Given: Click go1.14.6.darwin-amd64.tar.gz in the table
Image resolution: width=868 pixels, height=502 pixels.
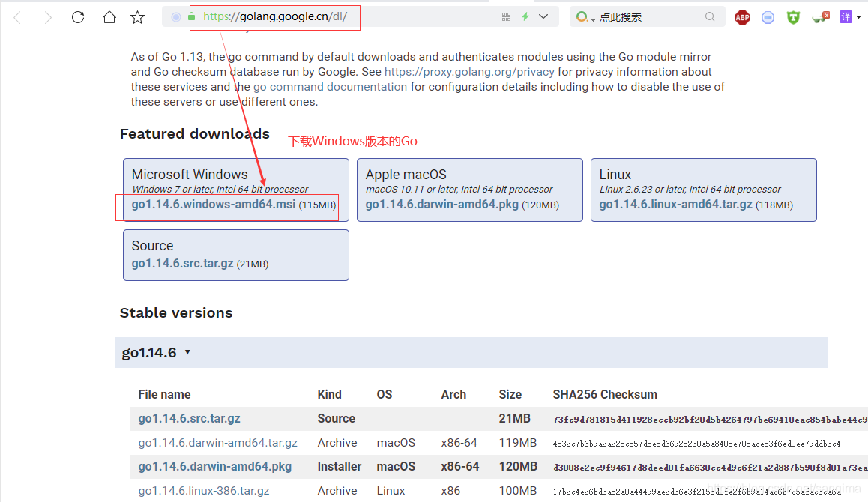Looking at the screenshot, I should pyautogui.click(x=217, y=443).
